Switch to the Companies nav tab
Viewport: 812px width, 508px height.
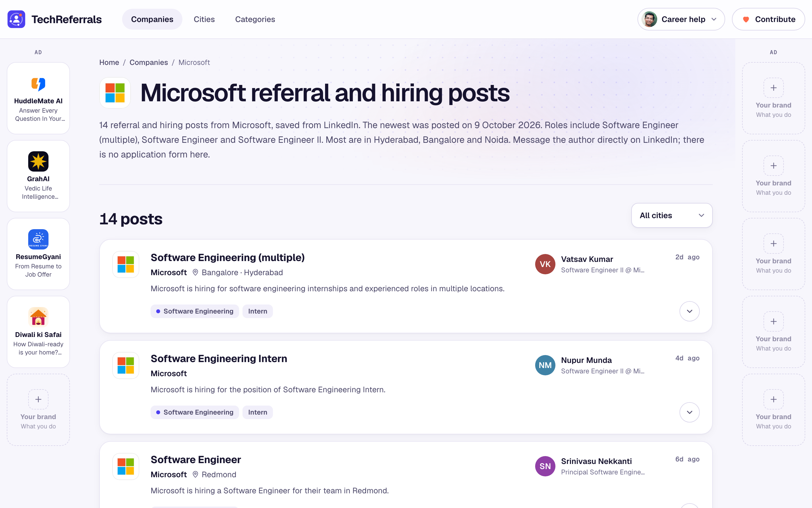click(x=152, y=19)
